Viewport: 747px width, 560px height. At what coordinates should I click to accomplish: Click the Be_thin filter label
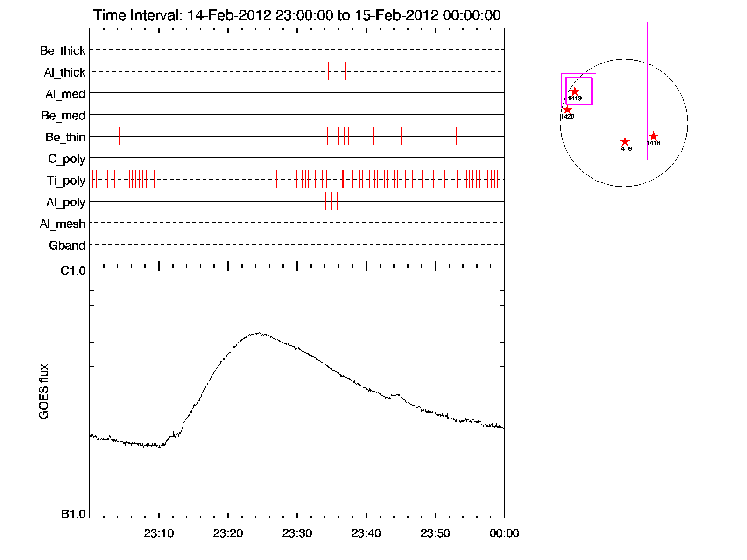[x=65, y=137]
